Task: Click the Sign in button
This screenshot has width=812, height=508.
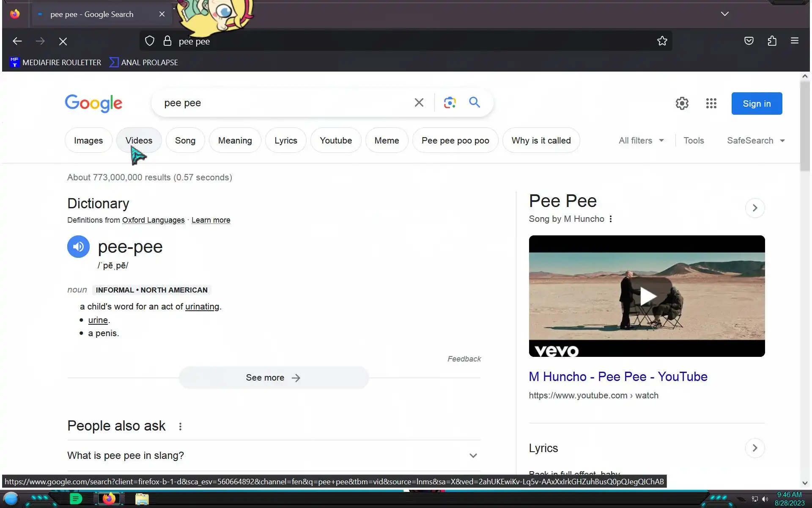Action: [x=756, y=104]
